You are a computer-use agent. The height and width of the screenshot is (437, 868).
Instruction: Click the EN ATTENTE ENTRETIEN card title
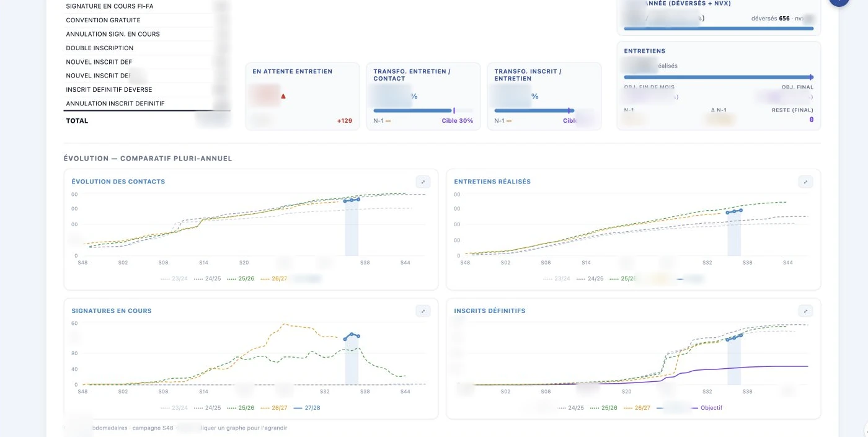tap(292, 71)
